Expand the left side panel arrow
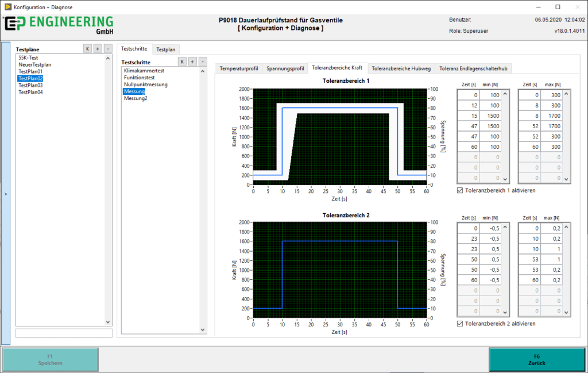The height and width of the screenshot is (373, 588). point(6,194)
